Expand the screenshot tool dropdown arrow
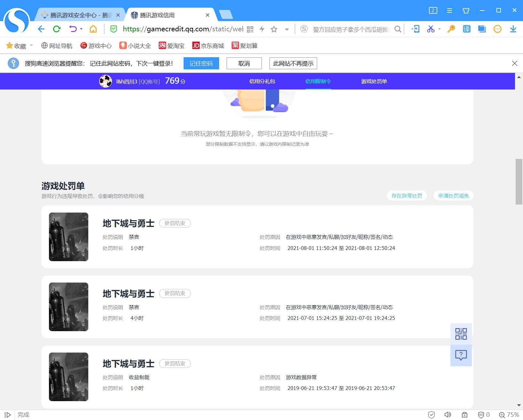 tap(440, 29)
